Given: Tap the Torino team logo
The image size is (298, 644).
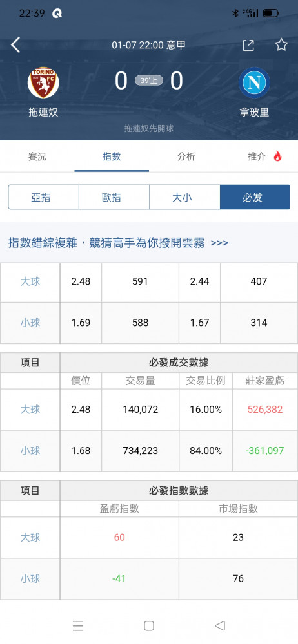Looking at the screenshot, I should pyautogui.click(x=43, y=82).
